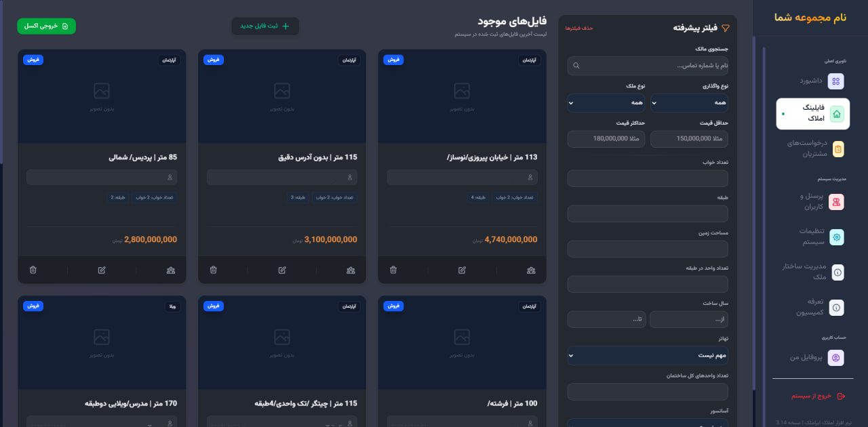The width and height of the screenshot is (868, 427).
Task: Edit the 113 متر خیابان پیروزی listing
Action: coord(462,270)
